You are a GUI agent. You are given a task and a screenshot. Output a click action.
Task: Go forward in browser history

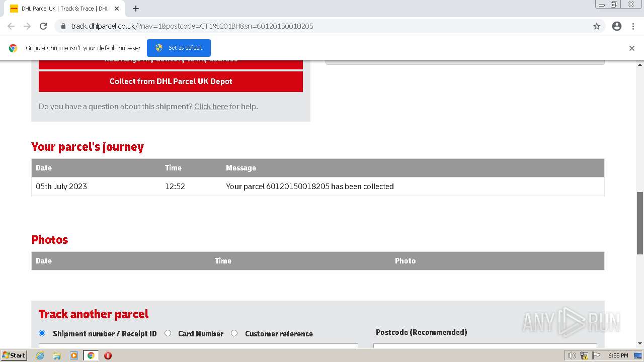pyautogui.click(x=27, y=26)
